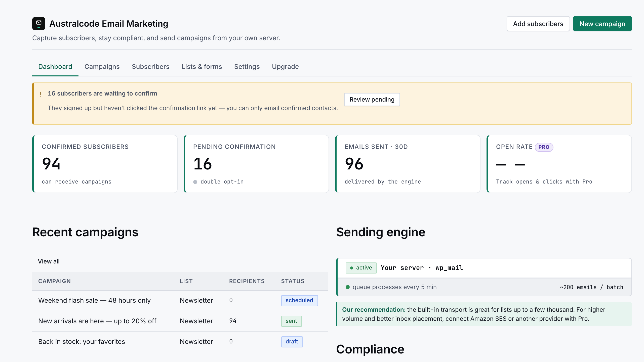This screenshot has height=362, width=644.
Task: Click the grey dot next to double opt-in
Action: tap(195, 182)
